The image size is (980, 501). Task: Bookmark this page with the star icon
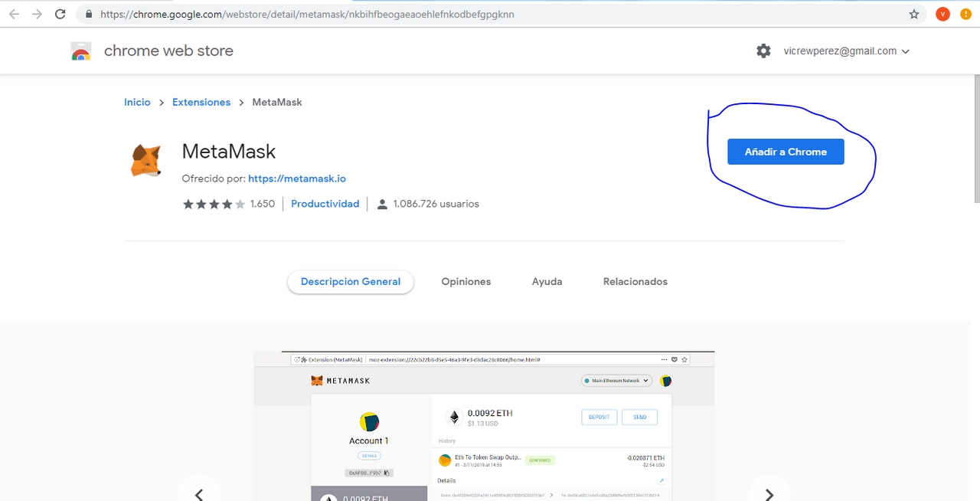coord(913,14)
